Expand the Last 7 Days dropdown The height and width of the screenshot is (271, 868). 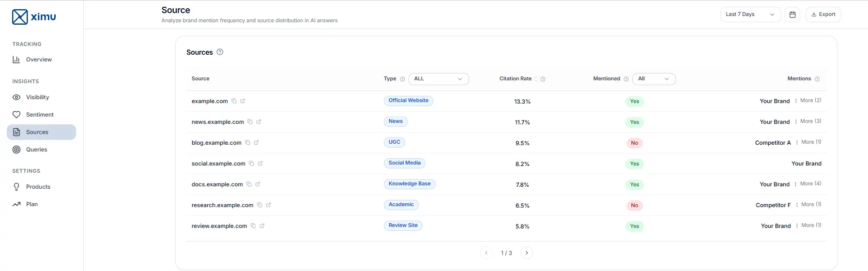[x=750, y=15]
